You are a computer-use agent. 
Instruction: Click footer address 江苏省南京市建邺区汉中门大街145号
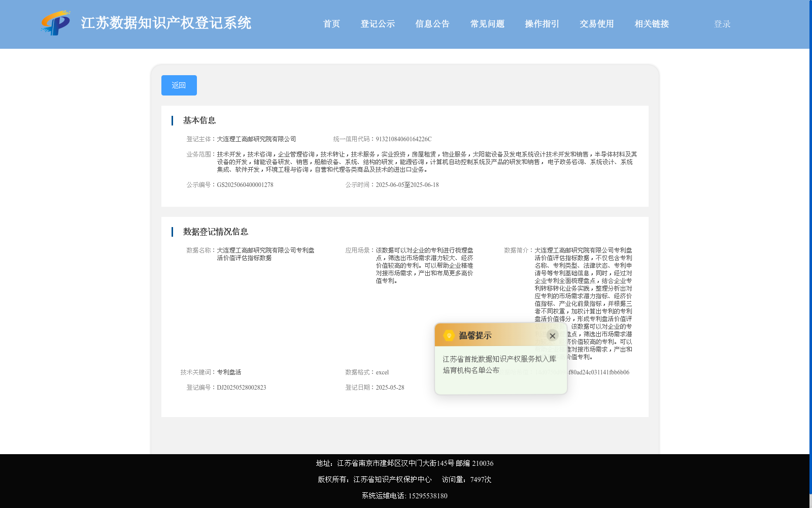[395, 463]
